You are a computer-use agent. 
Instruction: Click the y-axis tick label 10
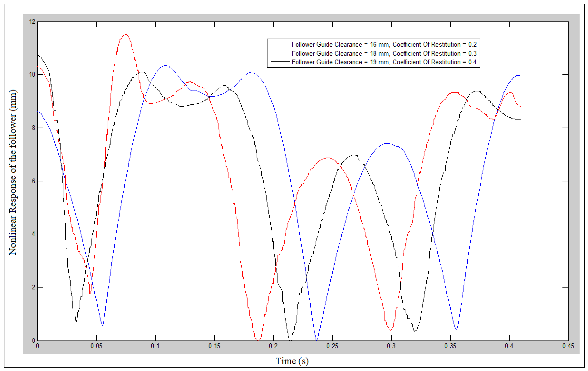pyautogui.click(x=32, y=74)
